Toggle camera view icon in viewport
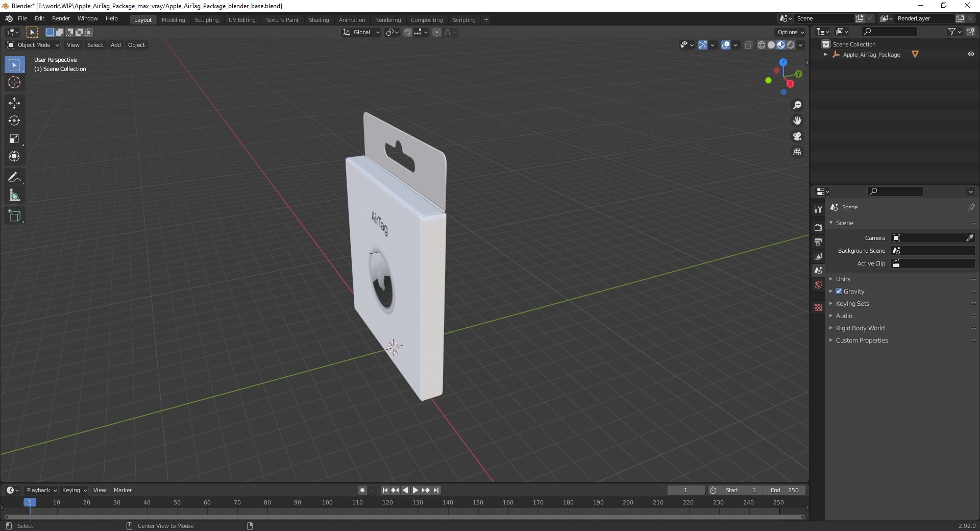 [797, 136]
